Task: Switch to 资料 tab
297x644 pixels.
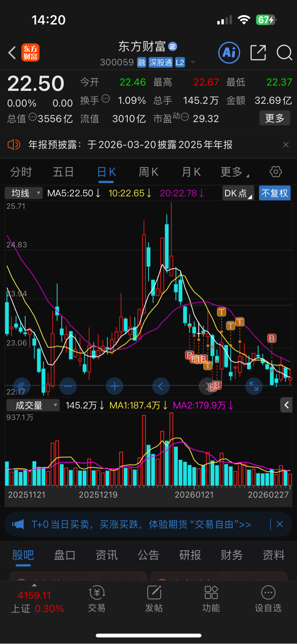Action: (273, 555)
